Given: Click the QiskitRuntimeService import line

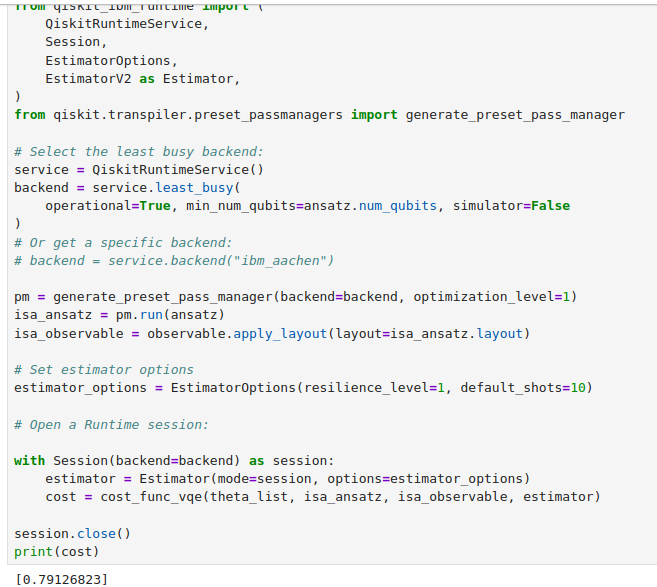Looking at the screenshot, I should 126,24.
